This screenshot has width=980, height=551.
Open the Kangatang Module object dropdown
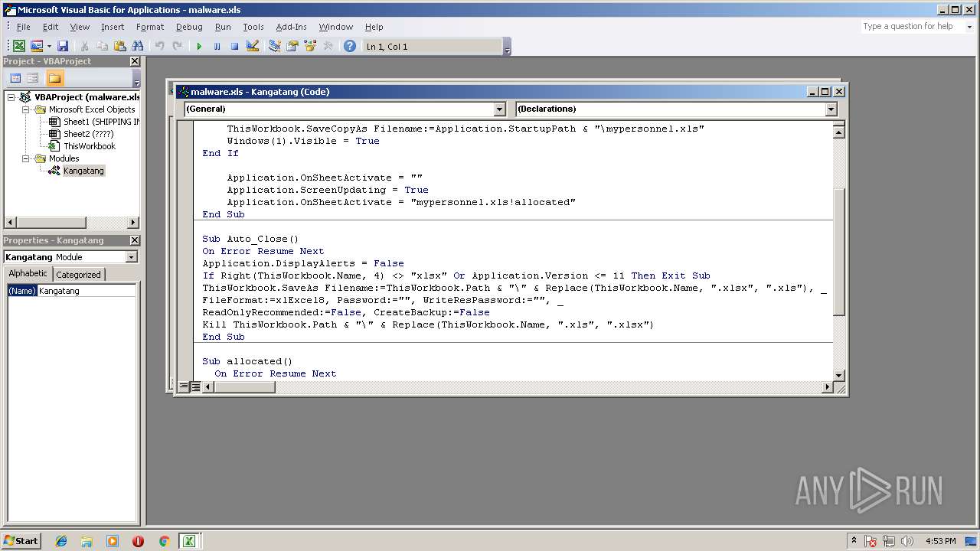[132, 257]
